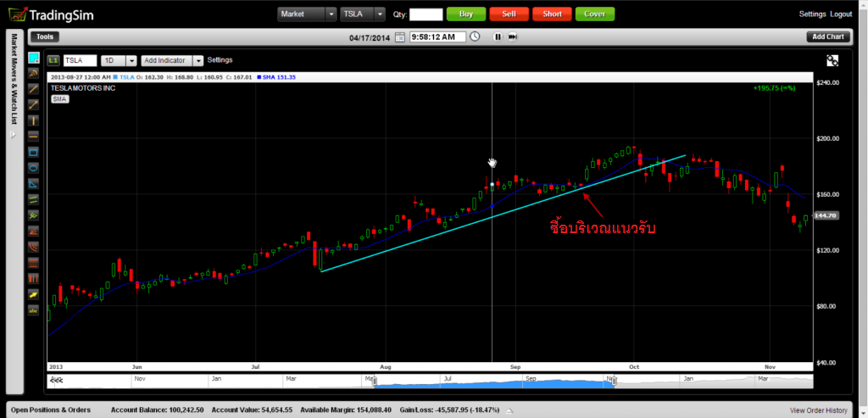This screenshot has width=868, height=418.
Task: Click the green Buy button
Action: click(x=466, y=14)
